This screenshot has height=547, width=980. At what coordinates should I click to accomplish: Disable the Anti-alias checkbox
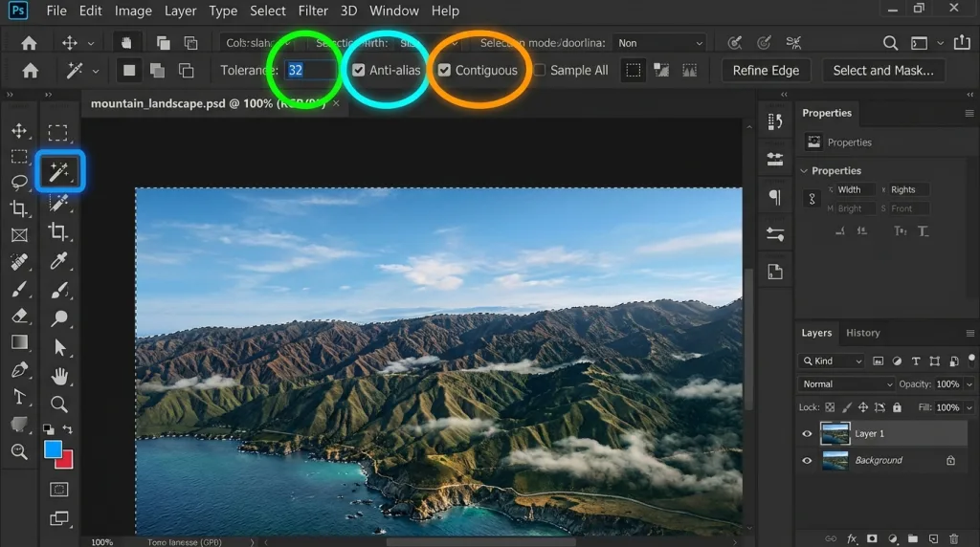point(358,70)
